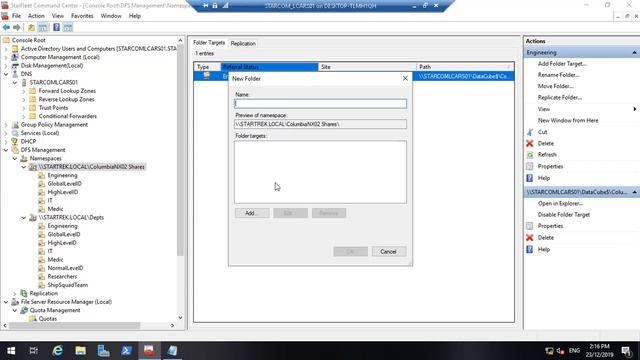The height and width of the screenshot is (360, 640).
Task: Click Rename Folder... action
Action: coord(559,75)
